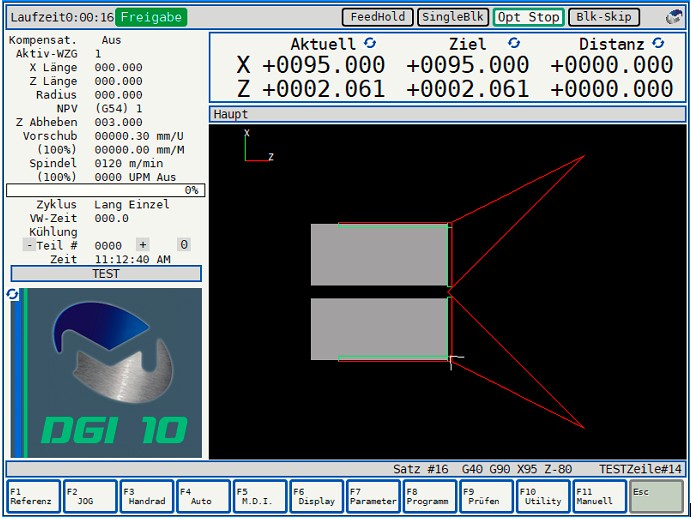Click the TEST program name field

click(106, 274)
